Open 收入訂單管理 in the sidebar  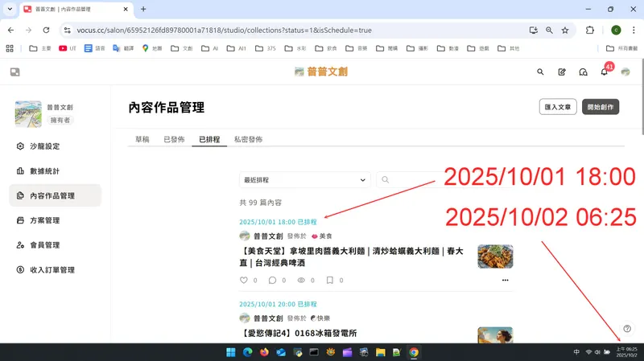[x=55, y=269]
